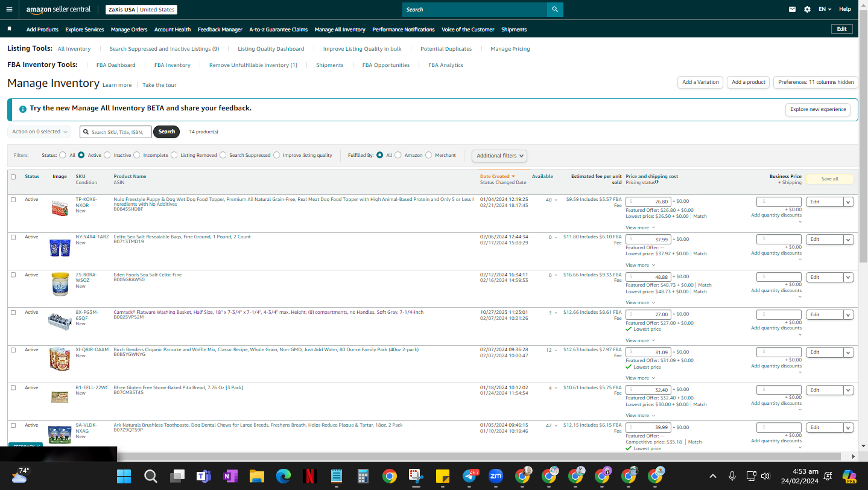Check the box for Celtic Sea Salt row
The image size is (868, 490).
point(13,237)
